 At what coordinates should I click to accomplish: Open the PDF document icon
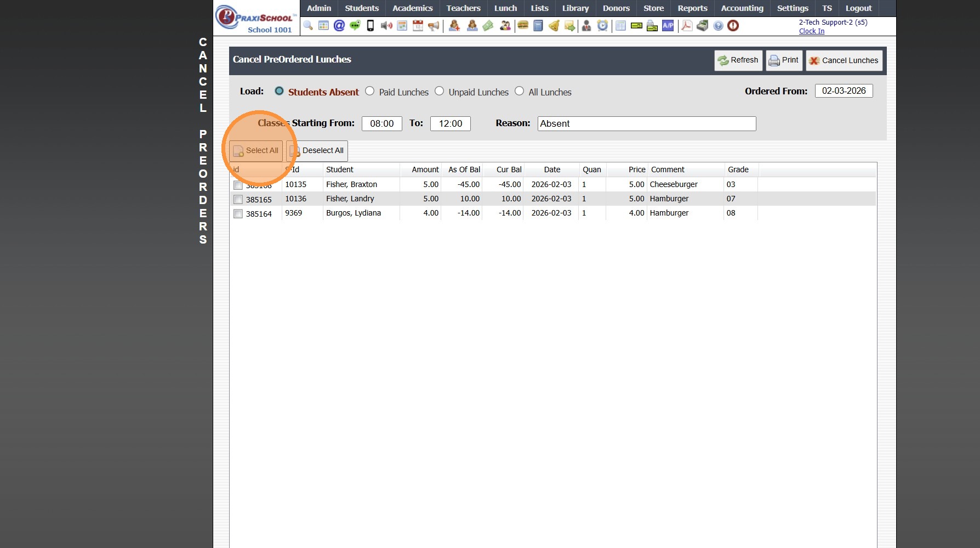coord(687,26)
